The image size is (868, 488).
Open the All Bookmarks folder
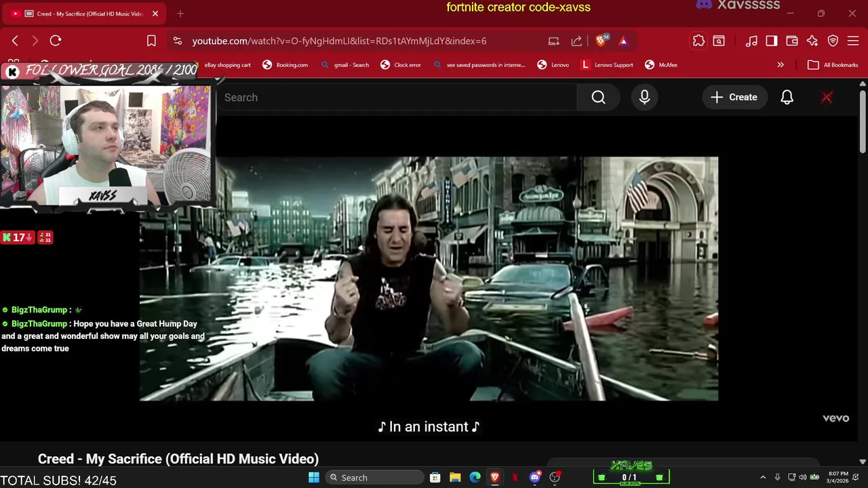(833, 65)
